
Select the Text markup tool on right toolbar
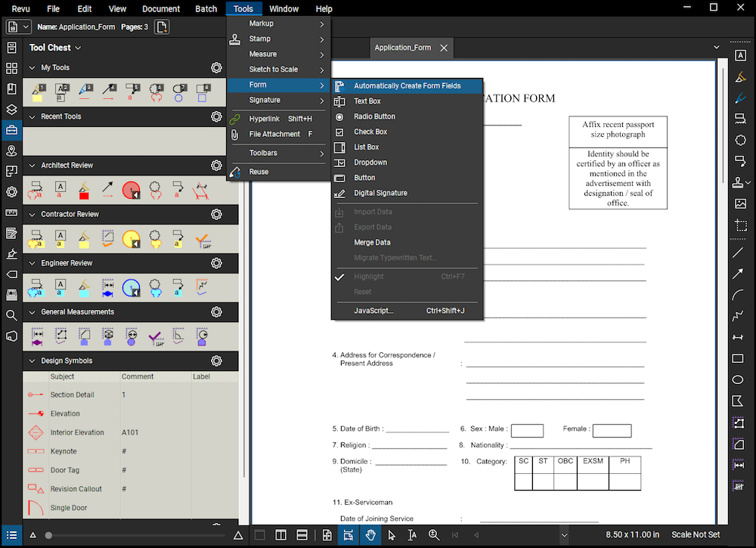click(x=740, y=54)
